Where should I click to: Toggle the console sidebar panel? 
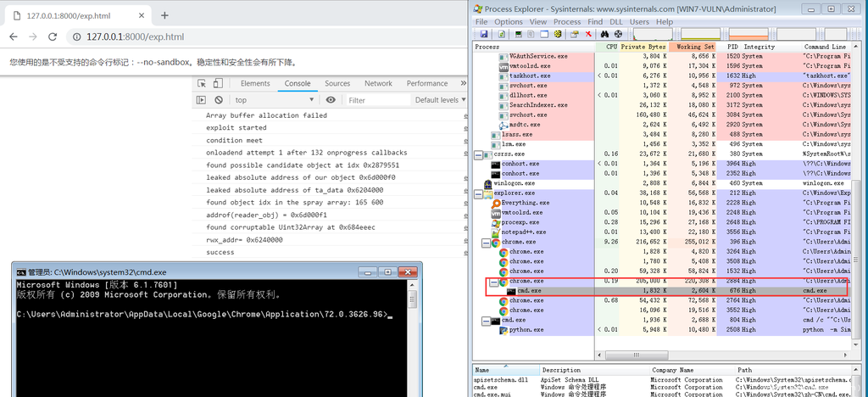pyautogui.click(x=201, y=100)
